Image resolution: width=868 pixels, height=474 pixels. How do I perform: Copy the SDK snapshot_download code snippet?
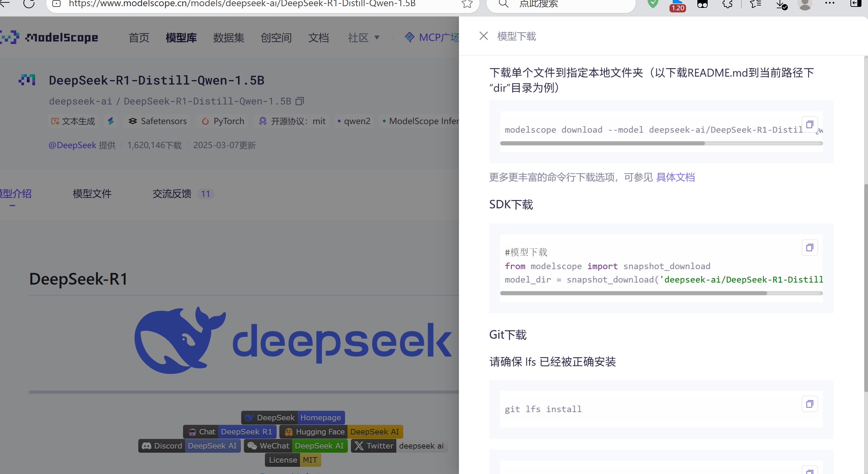[x=810, y=247]
